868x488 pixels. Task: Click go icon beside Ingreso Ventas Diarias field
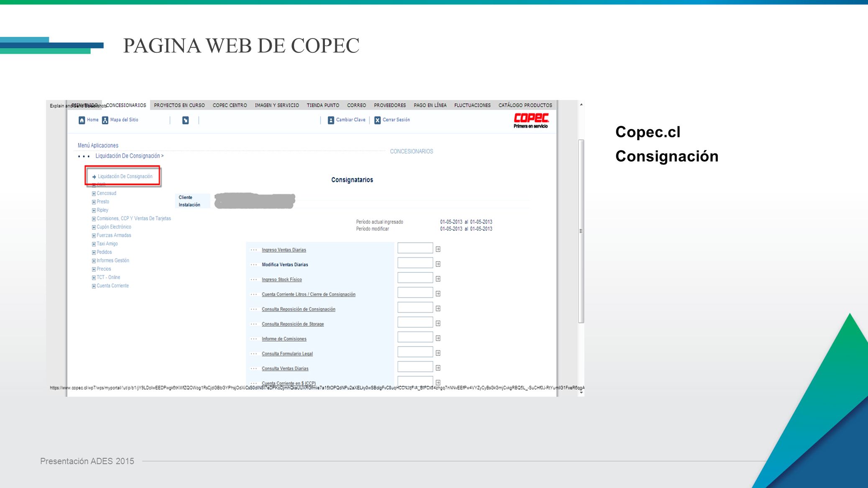click(x=438, y=249)
